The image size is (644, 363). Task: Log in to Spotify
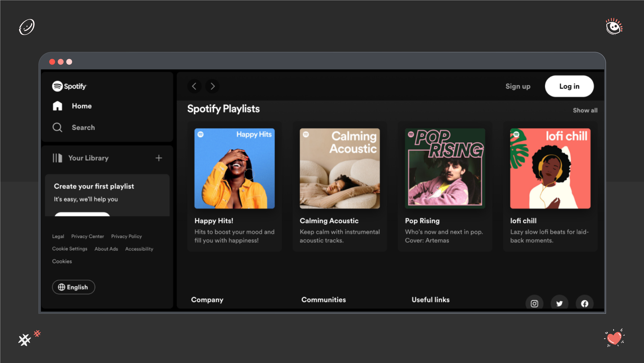pyautogui.click(x=569, y=86)
